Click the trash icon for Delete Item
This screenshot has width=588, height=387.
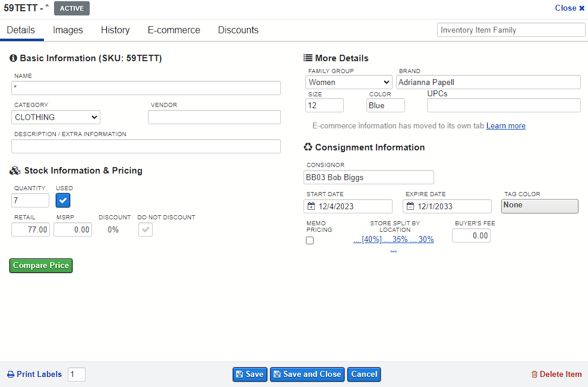tap(535, 375)
